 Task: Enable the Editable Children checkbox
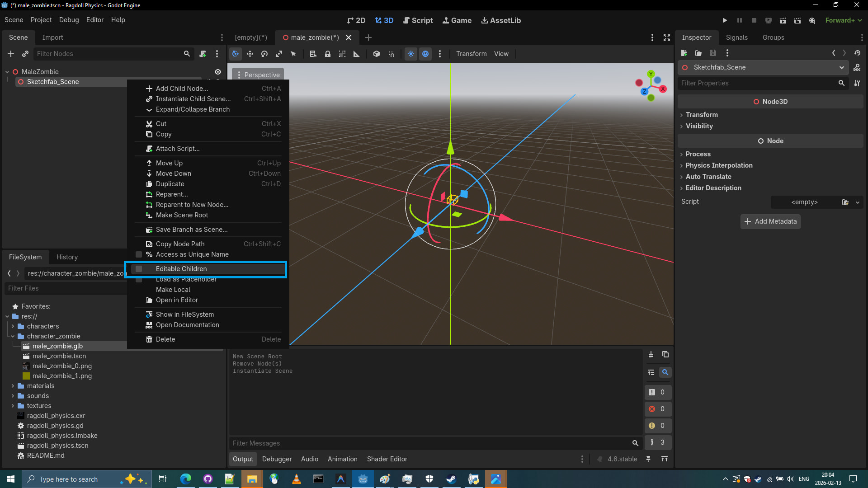[139, 269]
